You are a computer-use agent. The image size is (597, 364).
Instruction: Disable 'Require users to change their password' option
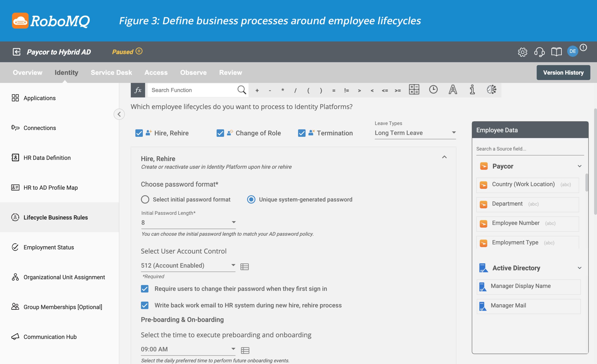tap(145, 289)
